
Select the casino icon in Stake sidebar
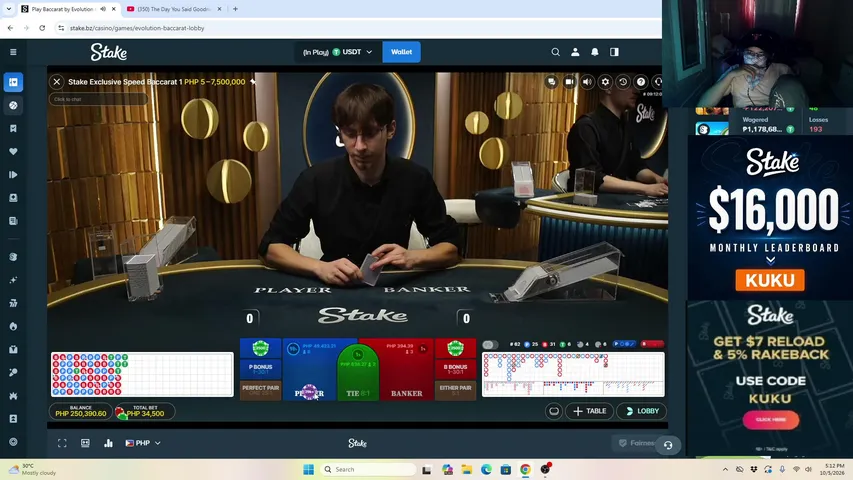point(13,82)
